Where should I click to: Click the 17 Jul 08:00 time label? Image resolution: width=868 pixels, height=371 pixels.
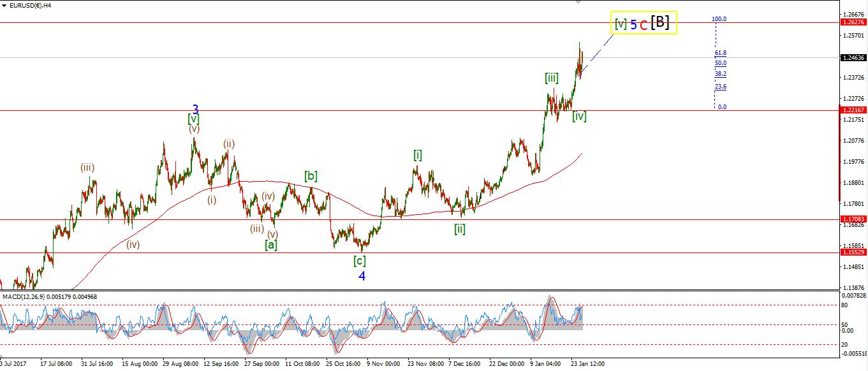[56, 363]
